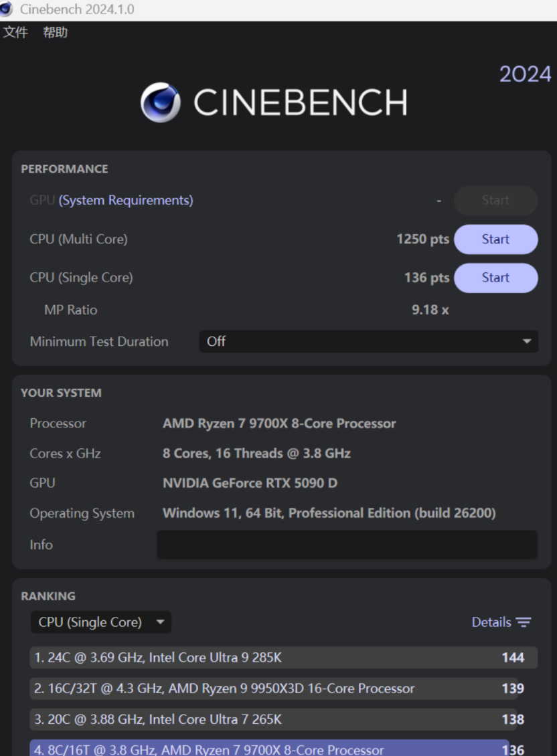
Task: Click the Cinebench title bar app icon
Action: click(x=7, y=9)
